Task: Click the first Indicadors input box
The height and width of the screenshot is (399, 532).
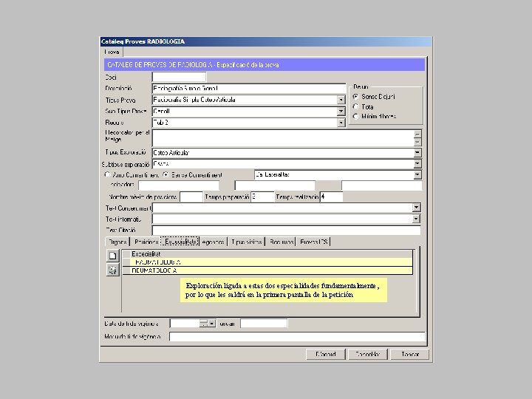Action: click(179, 185)
